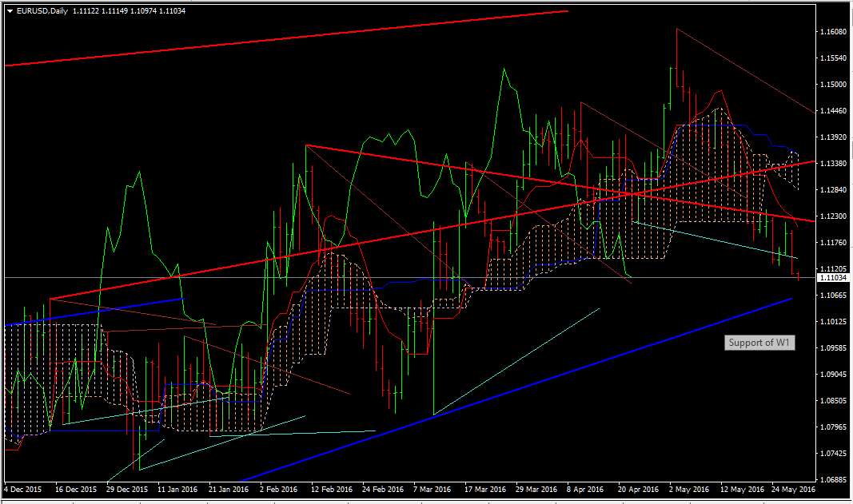Viewport: 853px width, 504px height.
Task: Click the 21 Jan 2016 date label
Action: 229,490
